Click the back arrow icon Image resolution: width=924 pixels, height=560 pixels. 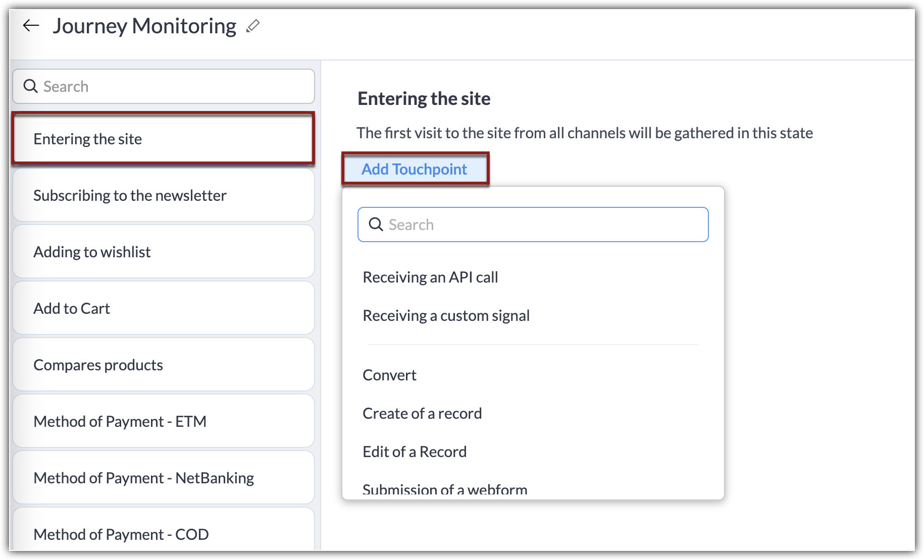[31, 26]
